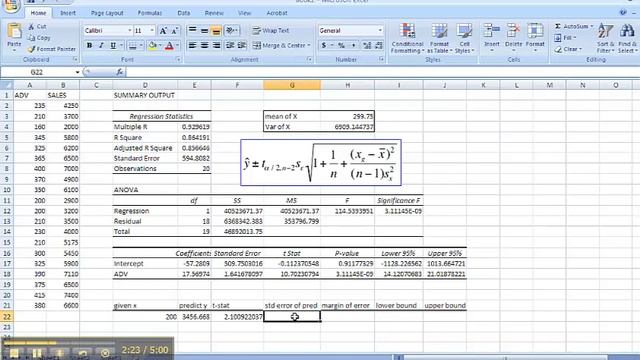The width and height of the screenshot is (640, 360).
Task: Open Conditional Formatting
Action: [x=407, y=39]
